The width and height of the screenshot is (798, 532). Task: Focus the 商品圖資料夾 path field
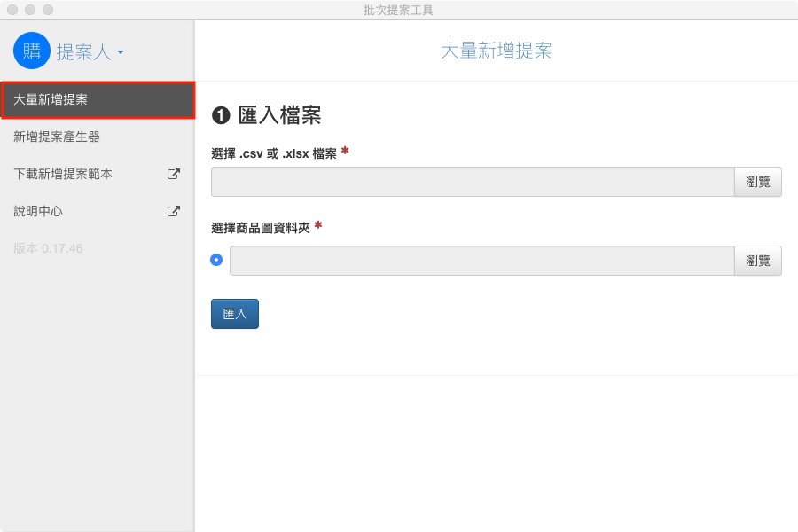(x=482, y=261)
